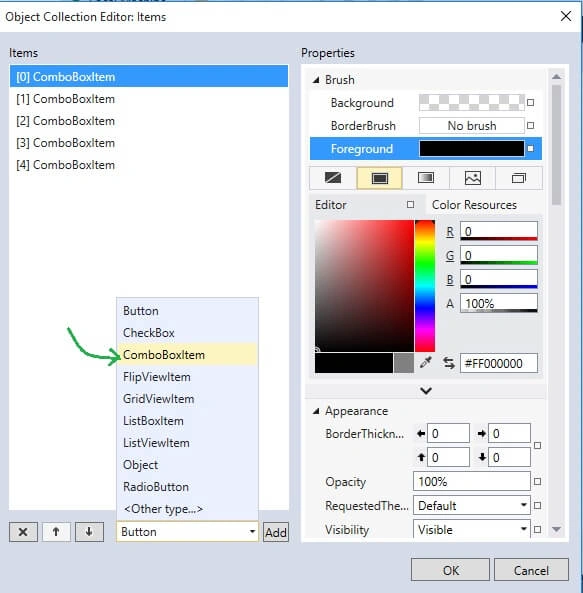The width and height of the screenshot is (583, 593).
Task: Click the Background transparent swatch
Action: point(472,102)
